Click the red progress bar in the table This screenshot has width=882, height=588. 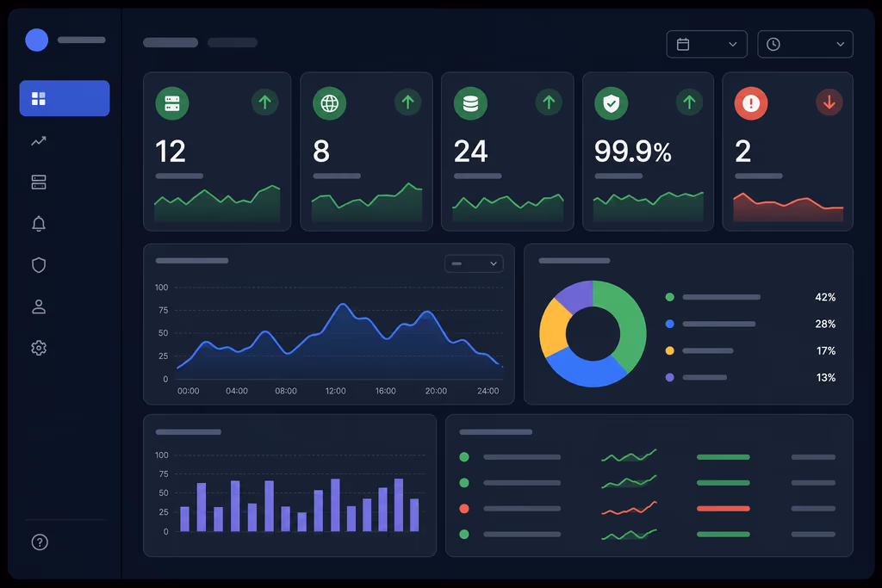724,509
